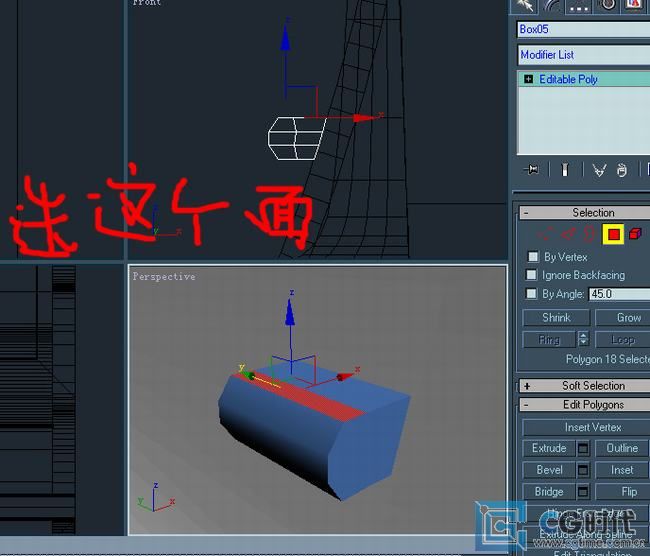Open the Motion command panel tab
The image size is (650, 556).
pos(608,5)
